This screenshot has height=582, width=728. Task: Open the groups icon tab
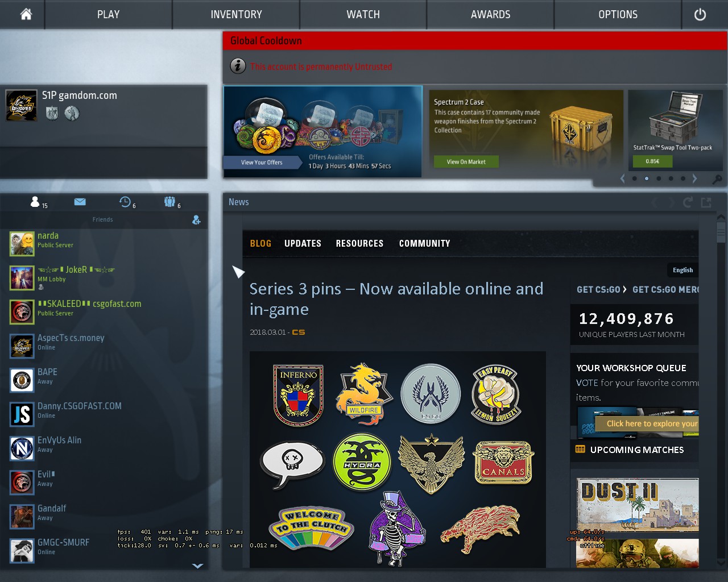click(169, 202)
